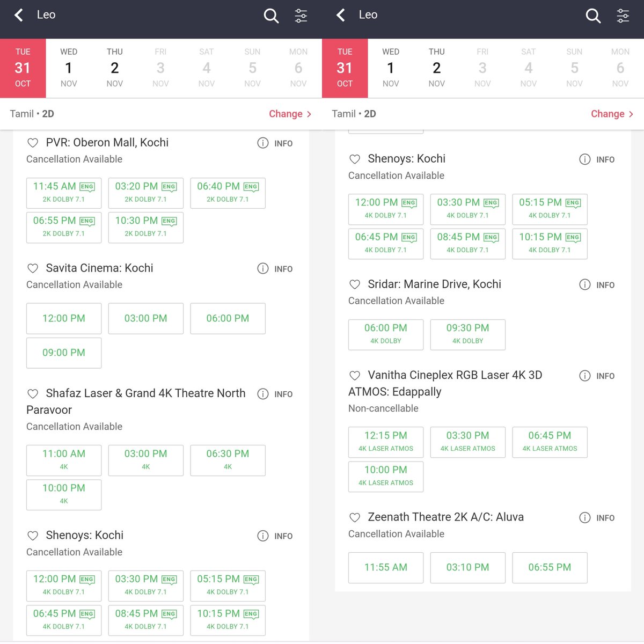
Task: Book the 06:40 PM PVR Oberon Mall show
Action: pyautogui.click(x=228, y=193)
